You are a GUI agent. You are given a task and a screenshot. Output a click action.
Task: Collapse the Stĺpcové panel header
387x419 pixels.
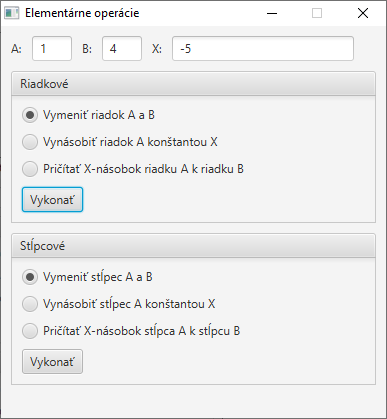point(193,246)
